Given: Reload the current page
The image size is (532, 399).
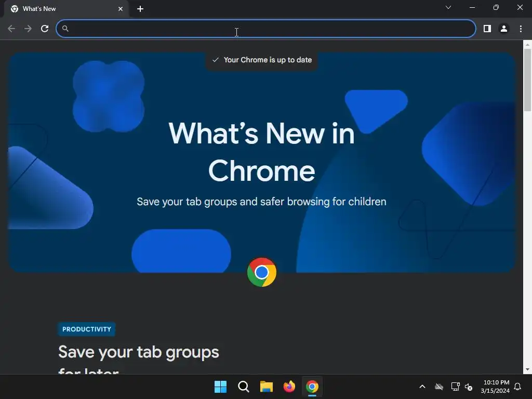Looking at the screenshot, I should pyautogui.click(x=45, y=29).
